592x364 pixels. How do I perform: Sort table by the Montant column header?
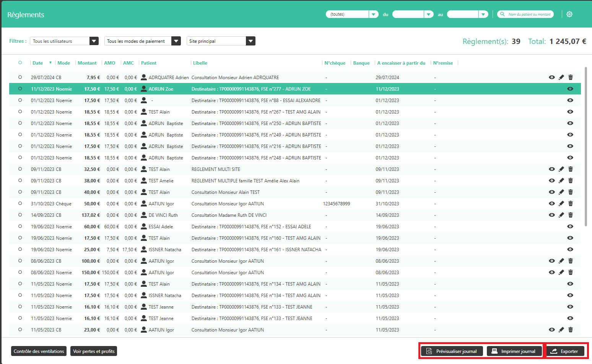coord(87,63)
